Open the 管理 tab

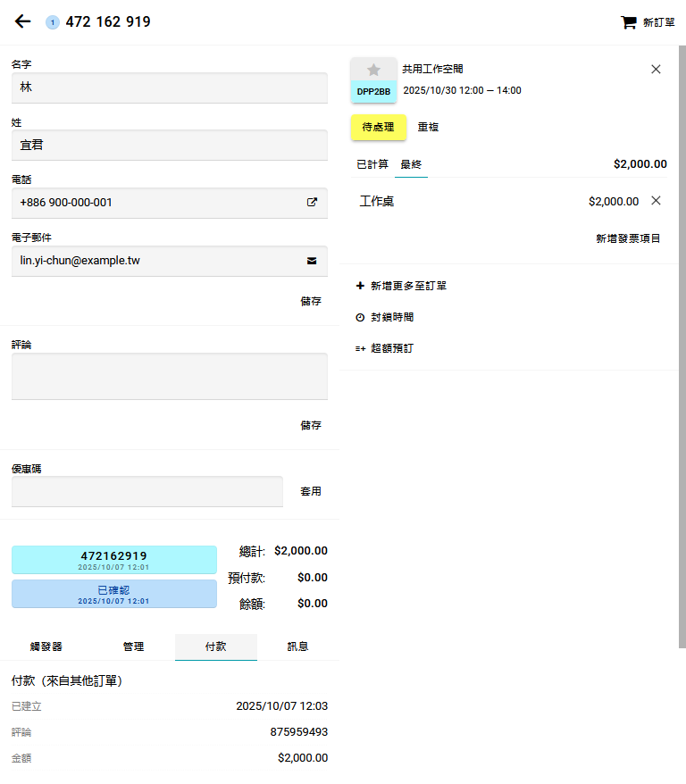pos(133,646)
